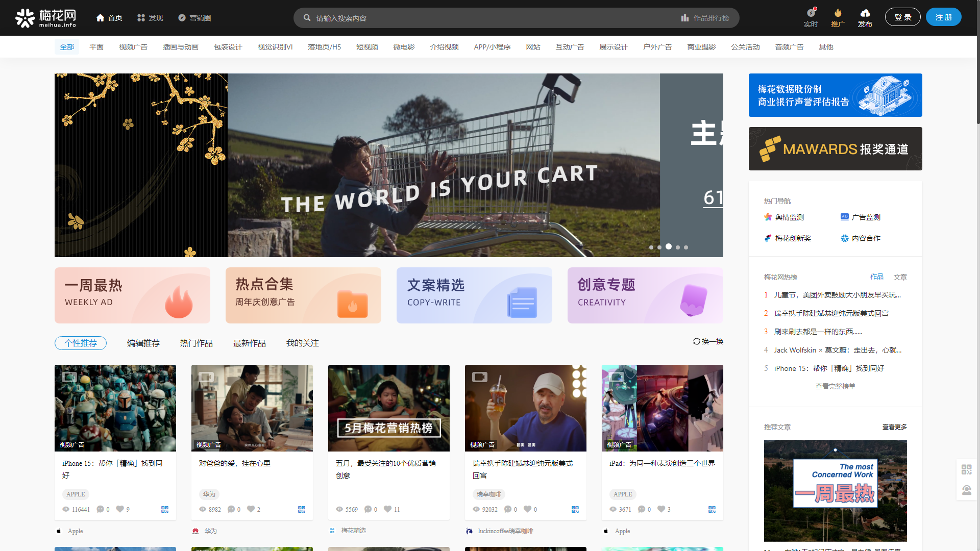Click the 作品排行榜 ranking chart icon

(x=685, y=18)
